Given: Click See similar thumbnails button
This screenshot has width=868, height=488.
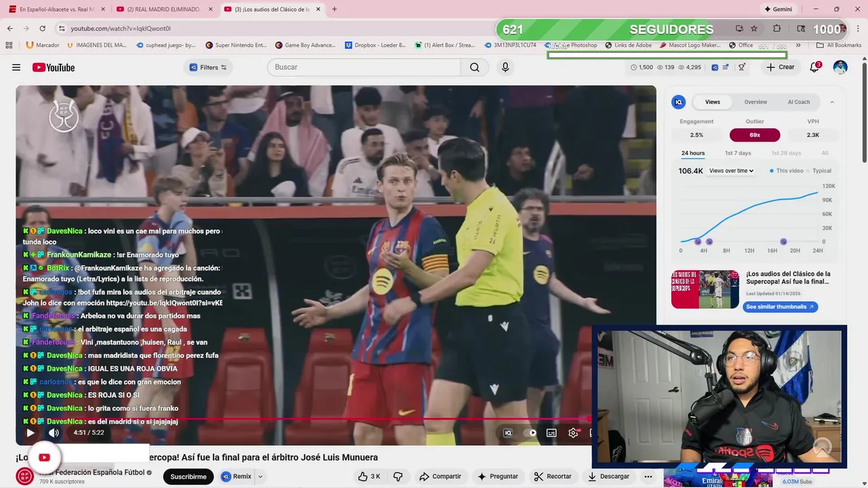Looking at the screenshot, I should 780,307.
